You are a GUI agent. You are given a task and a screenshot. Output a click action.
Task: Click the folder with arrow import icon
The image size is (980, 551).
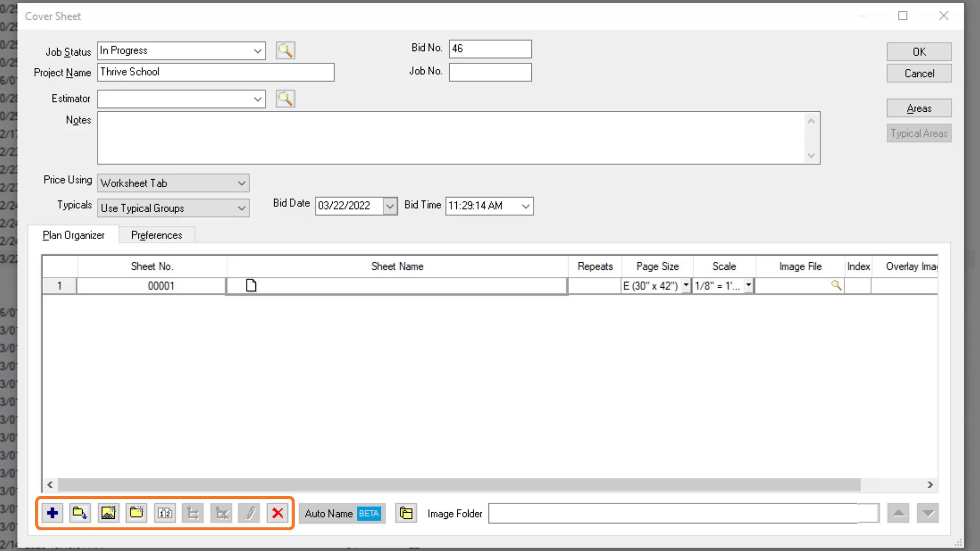(x=80, y=513)
